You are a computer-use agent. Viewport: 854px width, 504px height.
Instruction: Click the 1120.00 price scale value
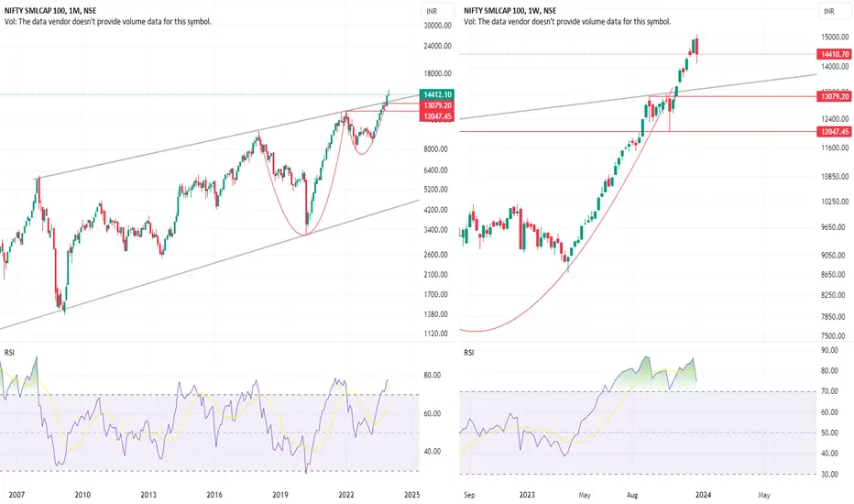pos(436,334)
